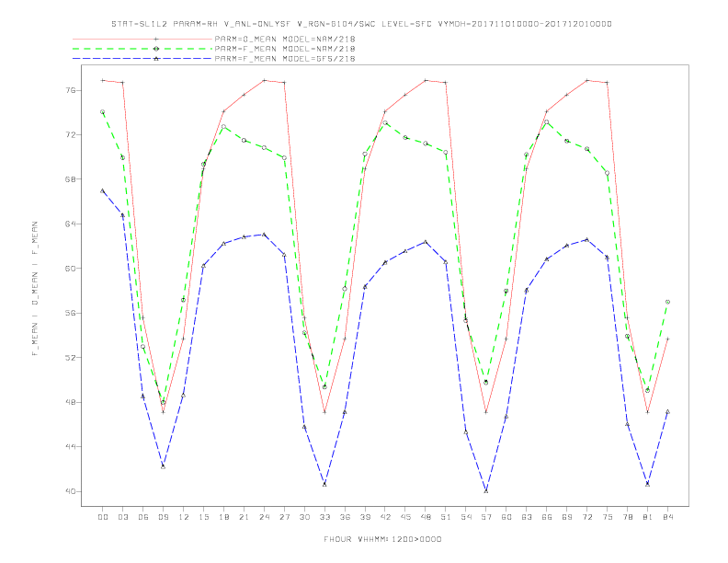Click forecast hour 12 on x-axis
728x563 pixels.
[x=184, y=517]
